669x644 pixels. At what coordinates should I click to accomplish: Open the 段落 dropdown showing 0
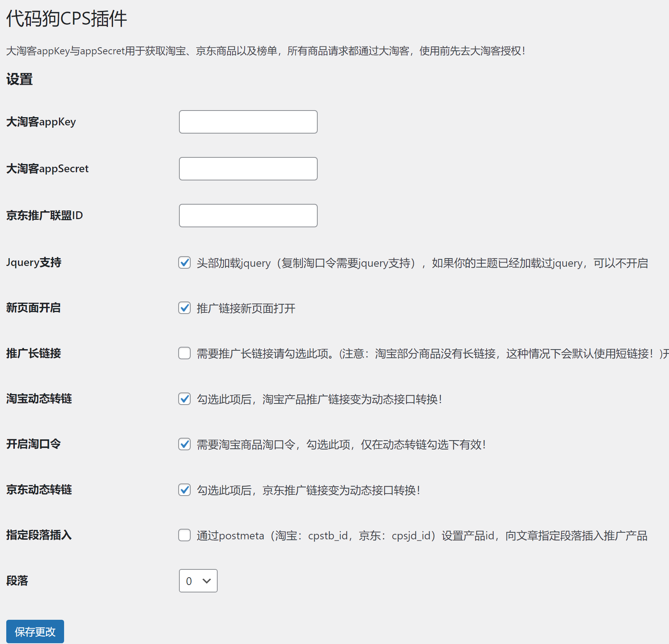coord(198,581)
